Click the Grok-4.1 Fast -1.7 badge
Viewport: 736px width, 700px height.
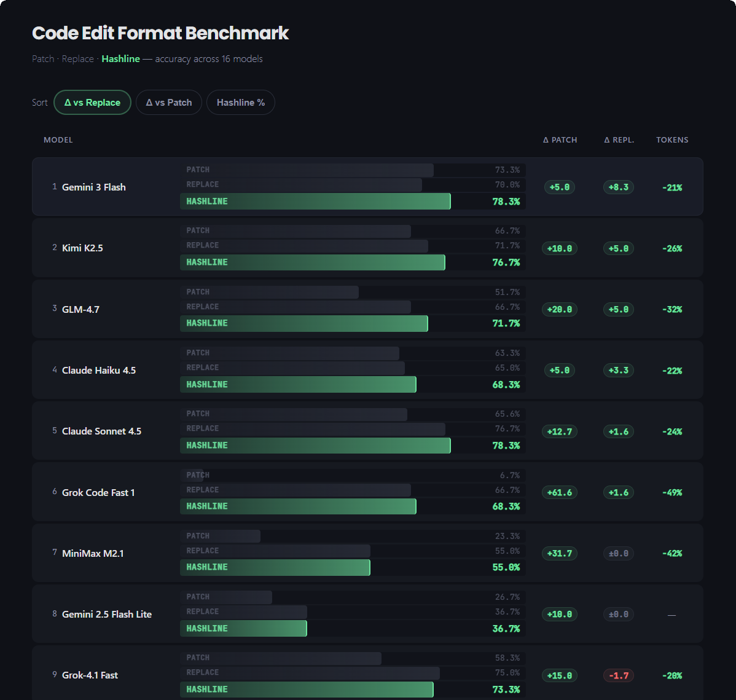[619, 675]
